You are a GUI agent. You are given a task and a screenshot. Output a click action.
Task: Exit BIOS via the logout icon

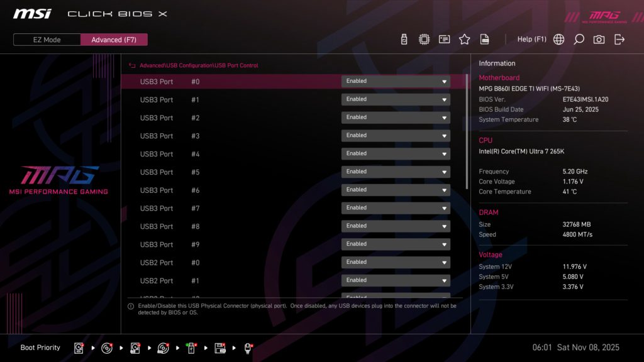pyautogui.click(x=619, y=38)
